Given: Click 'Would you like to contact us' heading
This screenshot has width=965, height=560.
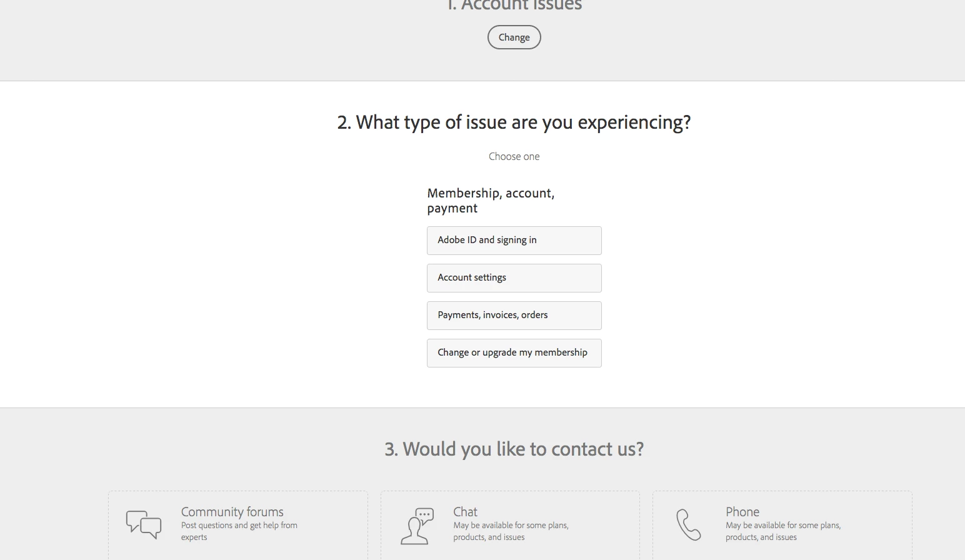Looking at the screenshot, I should (514, 449).
